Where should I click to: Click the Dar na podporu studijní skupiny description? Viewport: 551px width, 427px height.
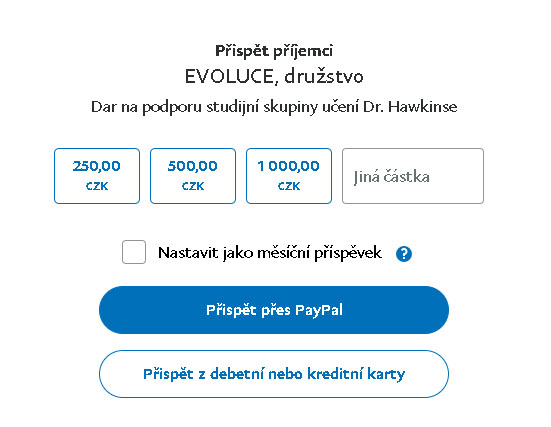coord(274,107)
